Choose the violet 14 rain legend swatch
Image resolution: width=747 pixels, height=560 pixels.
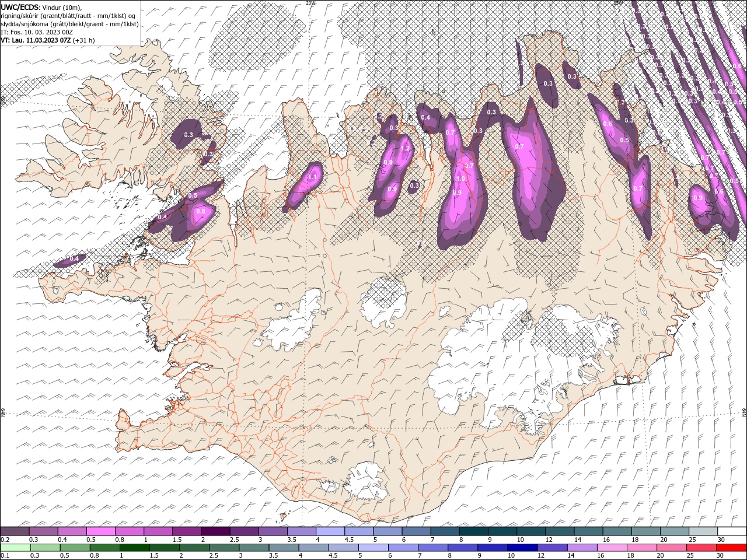pos(582,548)
